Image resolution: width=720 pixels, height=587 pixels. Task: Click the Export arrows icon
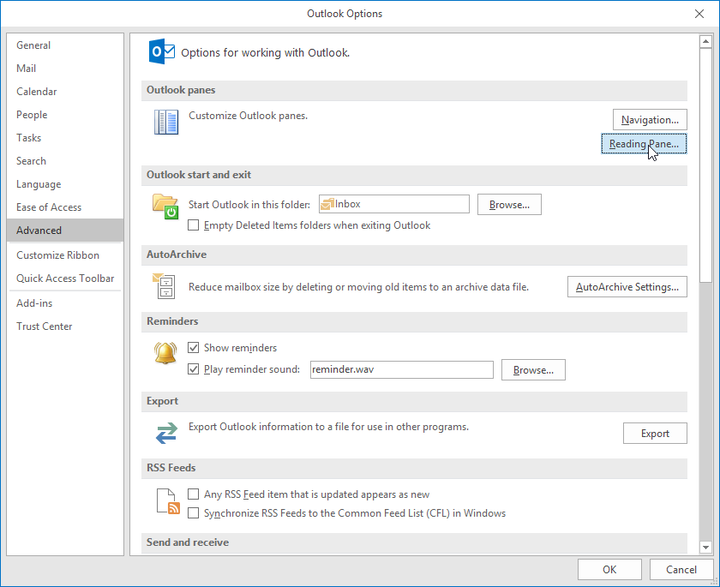(x=166, y=433)
